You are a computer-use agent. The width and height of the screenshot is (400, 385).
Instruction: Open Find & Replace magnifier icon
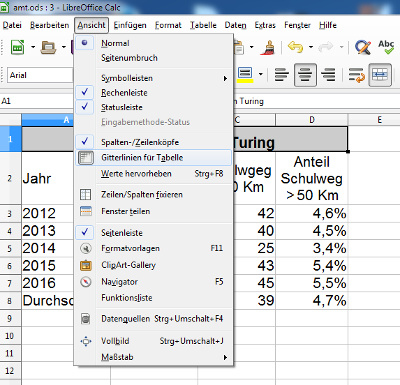pos(363,47)
